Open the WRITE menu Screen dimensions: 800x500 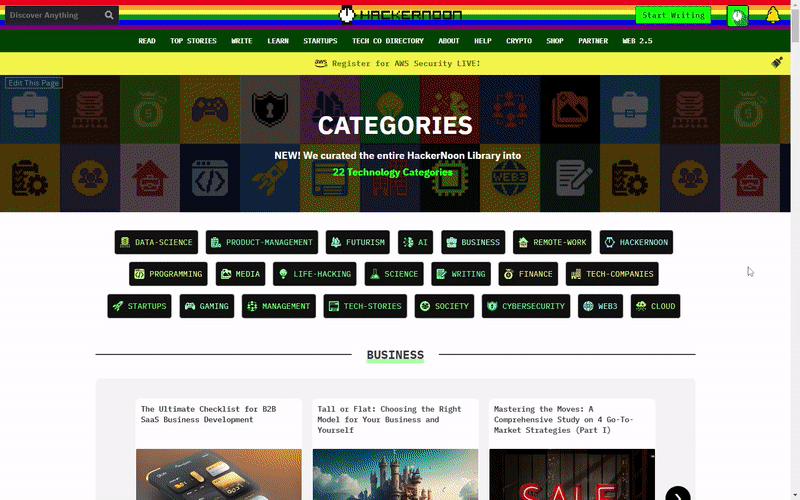pos(242,41)
